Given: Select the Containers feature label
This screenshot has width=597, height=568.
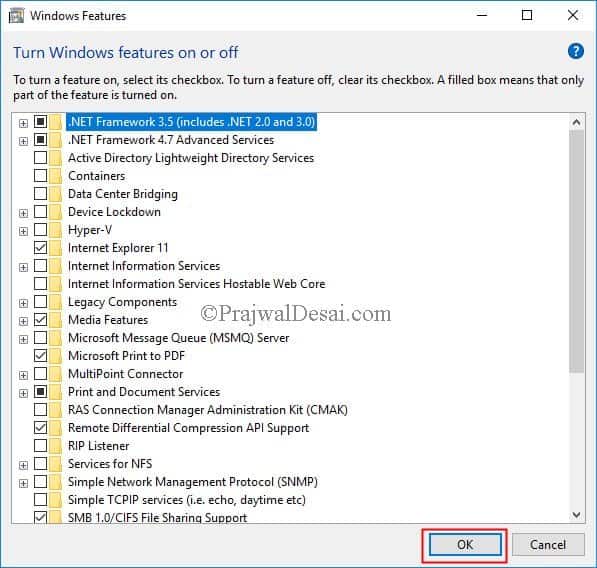Looking at the screenshot, I should pyautogui.click(x=96, y=176).
